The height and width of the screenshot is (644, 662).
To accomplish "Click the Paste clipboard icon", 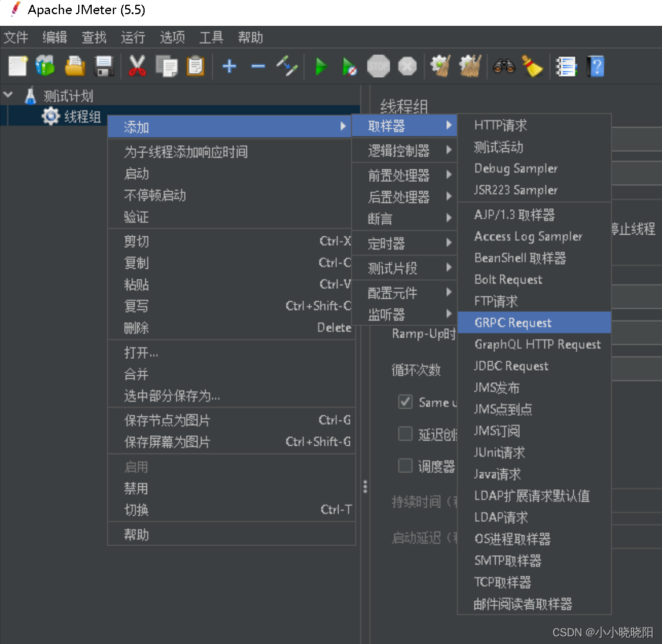I will 195,66.
